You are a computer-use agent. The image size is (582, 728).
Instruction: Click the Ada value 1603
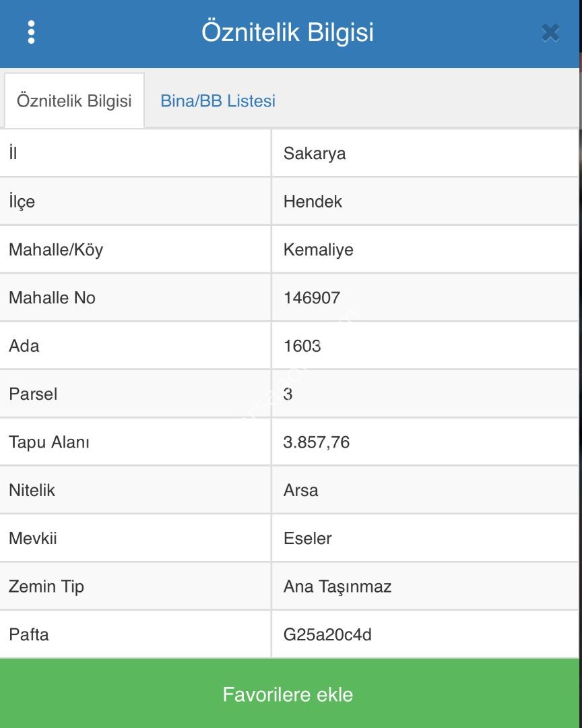[302, 346]
